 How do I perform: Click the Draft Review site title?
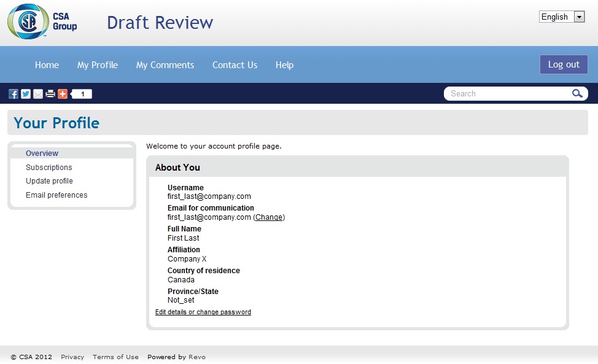click(160, 23)
